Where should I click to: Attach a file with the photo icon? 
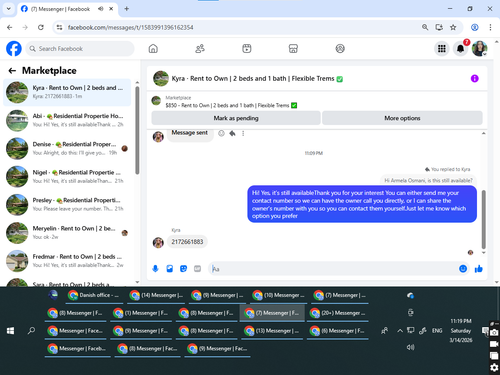point(170,269)
